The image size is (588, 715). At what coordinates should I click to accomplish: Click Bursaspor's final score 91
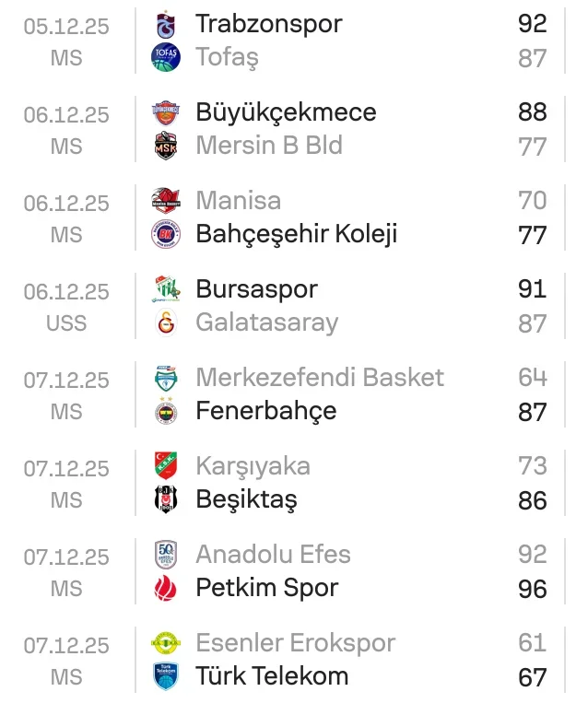click(x=533, y=289)
